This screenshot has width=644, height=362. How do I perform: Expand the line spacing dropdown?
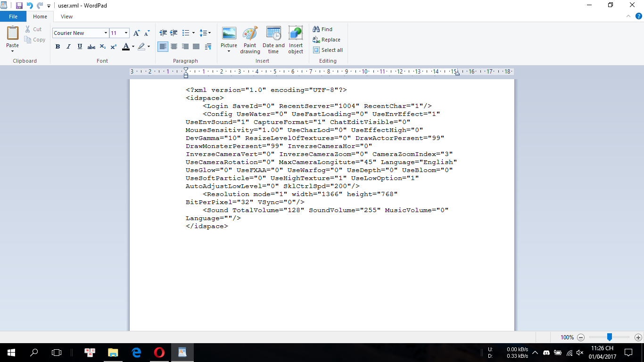click(205, 33)
